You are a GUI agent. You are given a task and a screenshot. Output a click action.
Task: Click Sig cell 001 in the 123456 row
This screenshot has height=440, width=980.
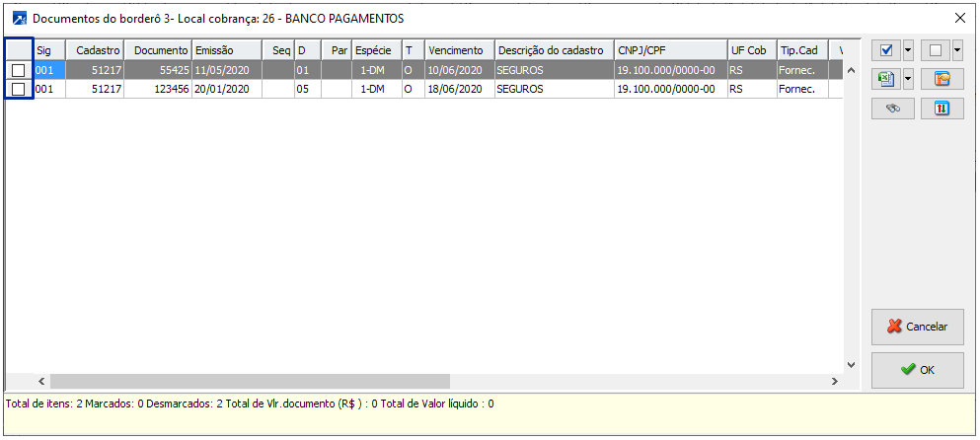(49, 90)
